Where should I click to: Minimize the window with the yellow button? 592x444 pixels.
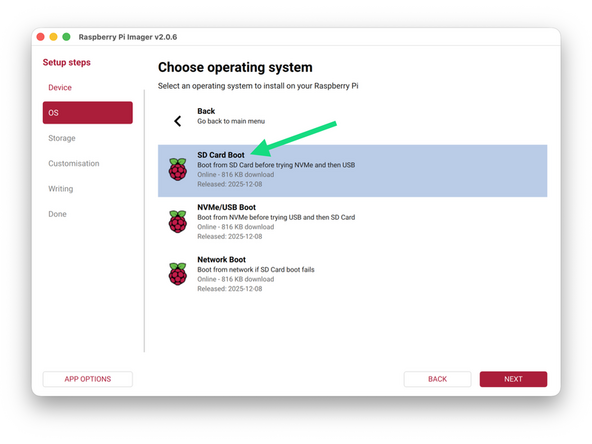coord(54,37)
